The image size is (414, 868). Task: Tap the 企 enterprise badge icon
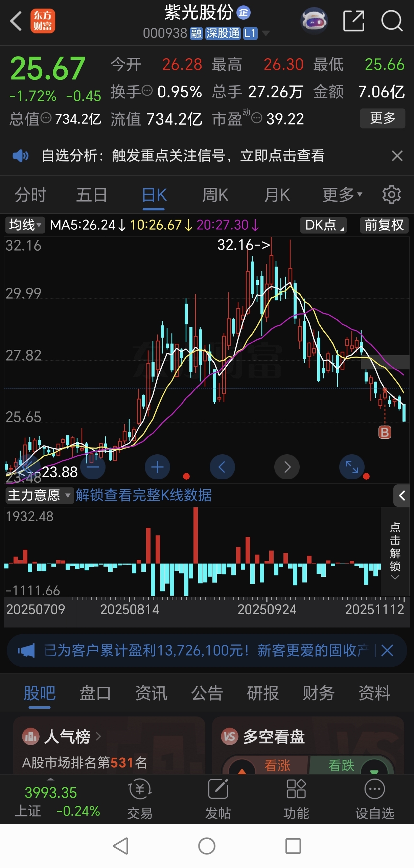[x=243, y=13]
